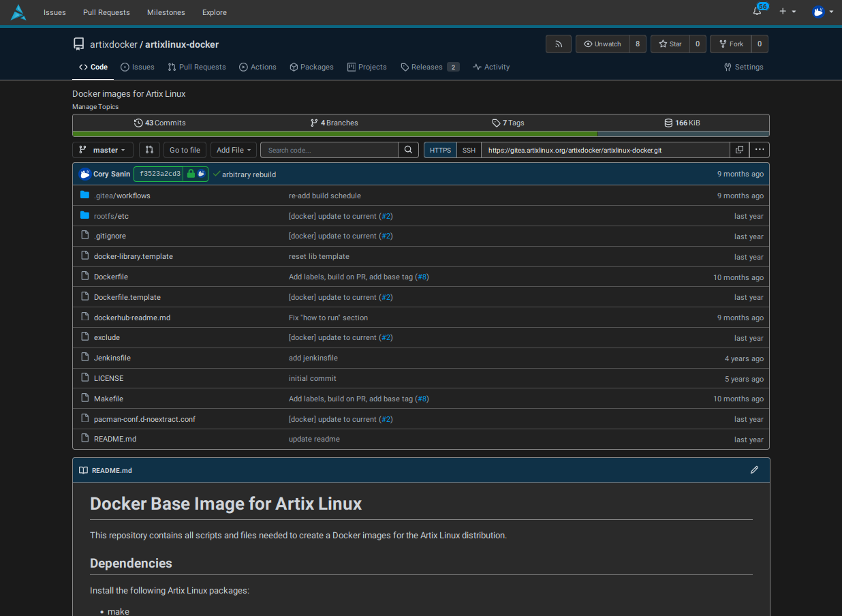842x616 pixels.
Task: Click the #8 link in Dockerfile row
Action: click(422, 277)
